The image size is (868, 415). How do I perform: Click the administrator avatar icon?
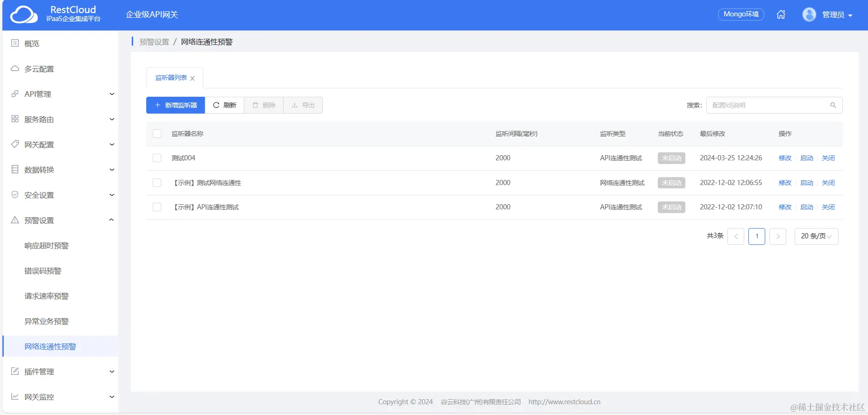(x=809, y=14)
